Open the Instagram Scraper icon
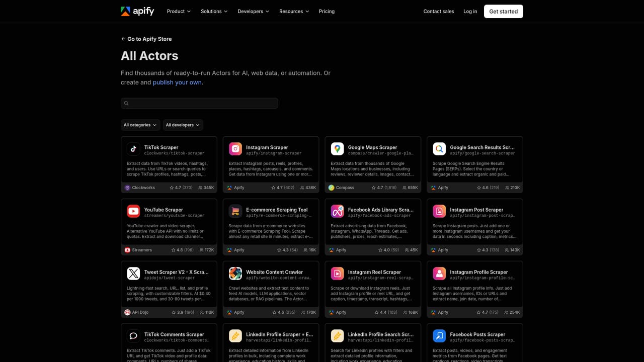 pos(235,149)
